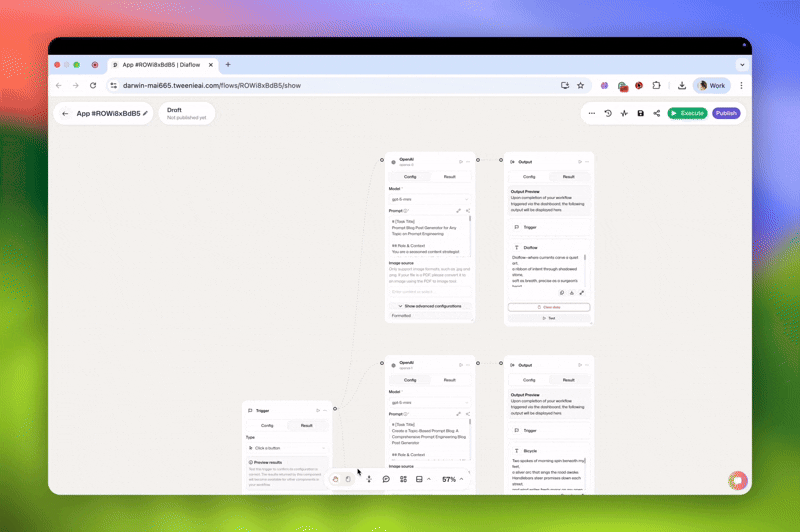Click the share icon in top toolbar
Screen dimensions: 800x532
coord(657,113)
